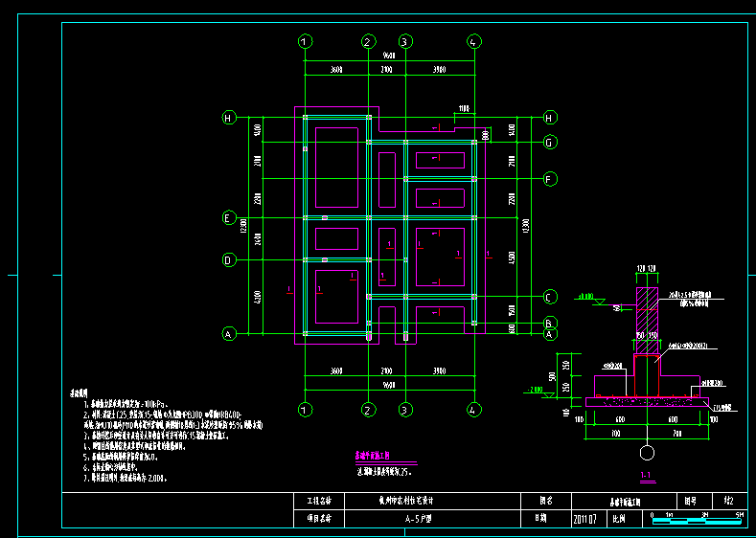Select the empty white axis bubble under section 1-1

pos(647,453)
